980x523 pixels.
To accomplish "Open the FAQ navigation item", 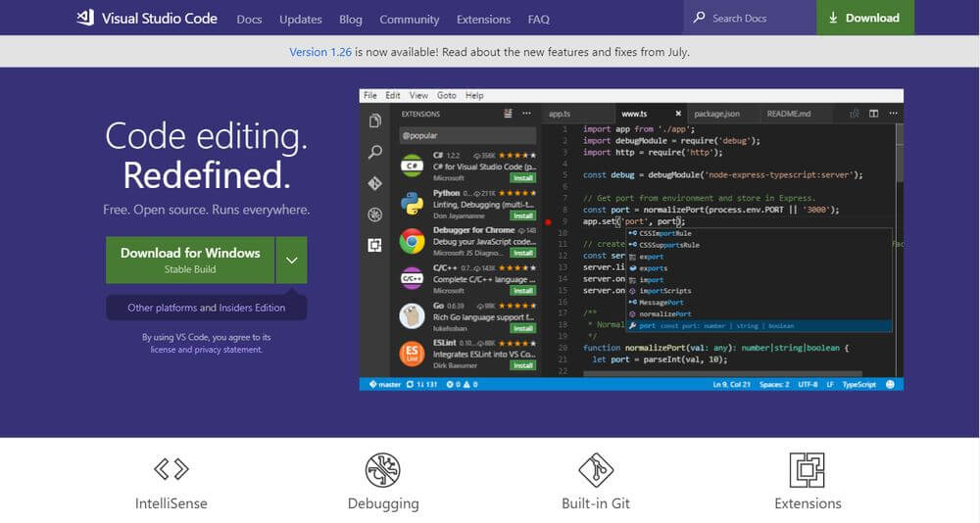I will (x=539, y=20).
